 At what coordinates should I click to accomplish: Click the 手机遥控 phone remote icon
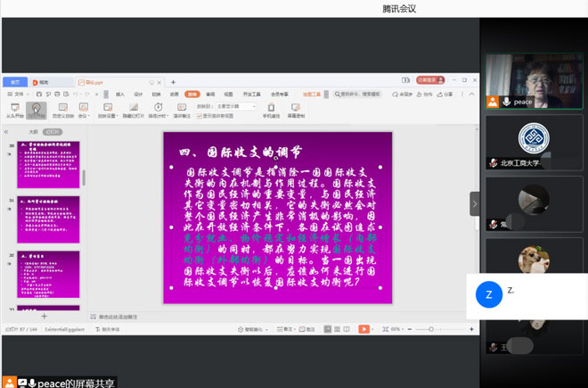[x=271, y=110]
